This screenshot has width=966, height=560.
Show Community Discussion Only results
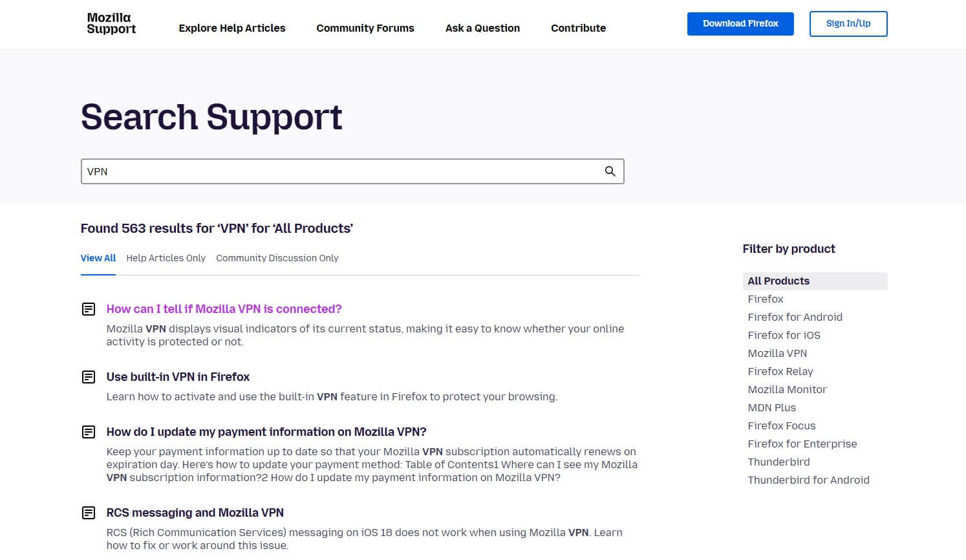click(277, 257)
